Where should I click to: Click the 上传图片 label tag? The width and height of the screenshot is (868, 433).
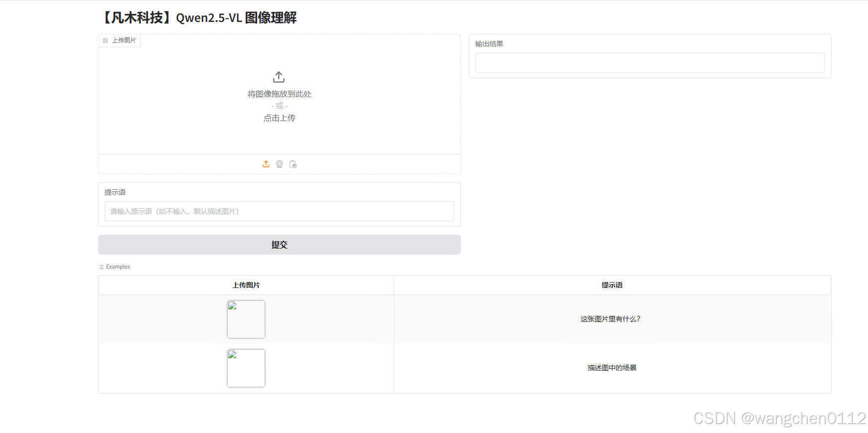click(120, 40)
